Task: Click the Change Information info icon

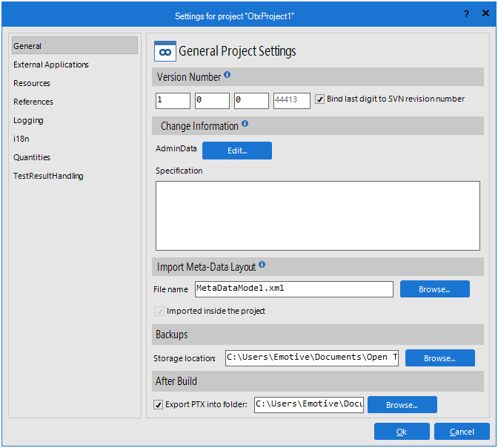Action: tap(245, 124)
